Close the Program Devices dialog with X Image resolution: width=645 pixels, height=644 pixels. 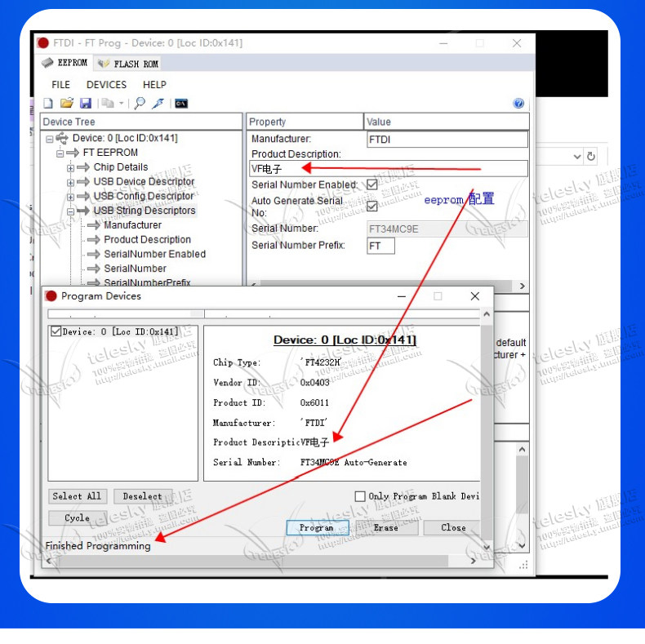(474, 296)
